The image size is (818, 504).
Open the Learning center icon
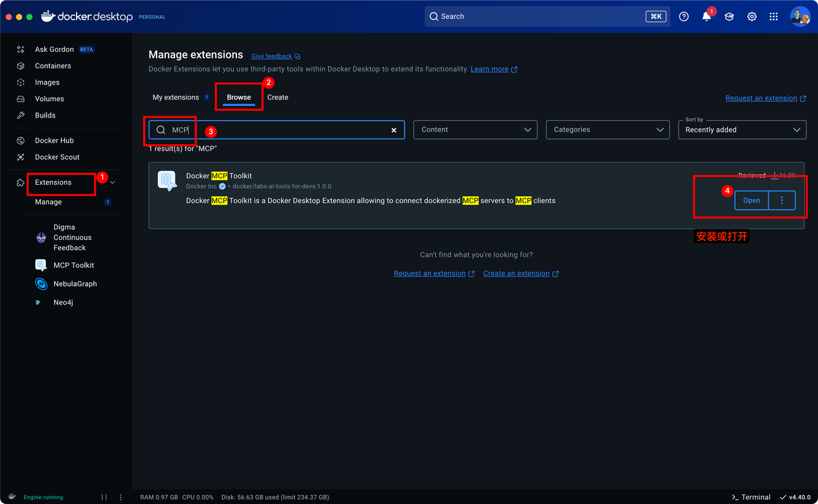click(x=729, y=17)
